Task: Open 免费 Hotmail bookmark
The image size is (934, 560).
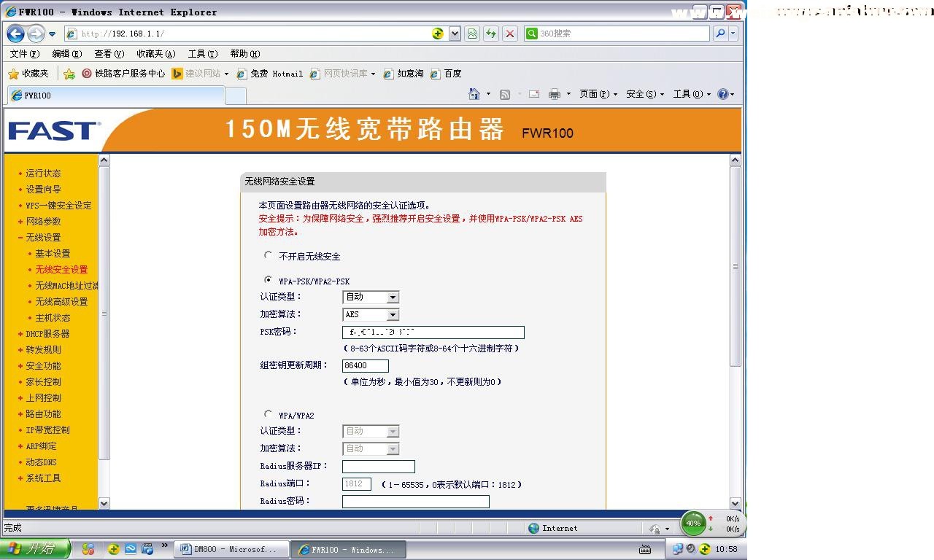Action: tap(269, 74)
